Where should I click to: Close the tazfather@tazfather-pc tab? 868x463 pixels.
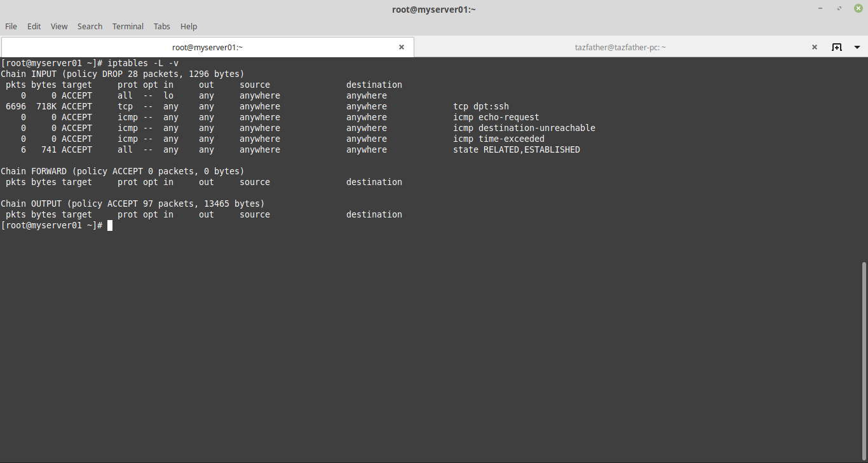pyautogui.click(x=815, y=47)
